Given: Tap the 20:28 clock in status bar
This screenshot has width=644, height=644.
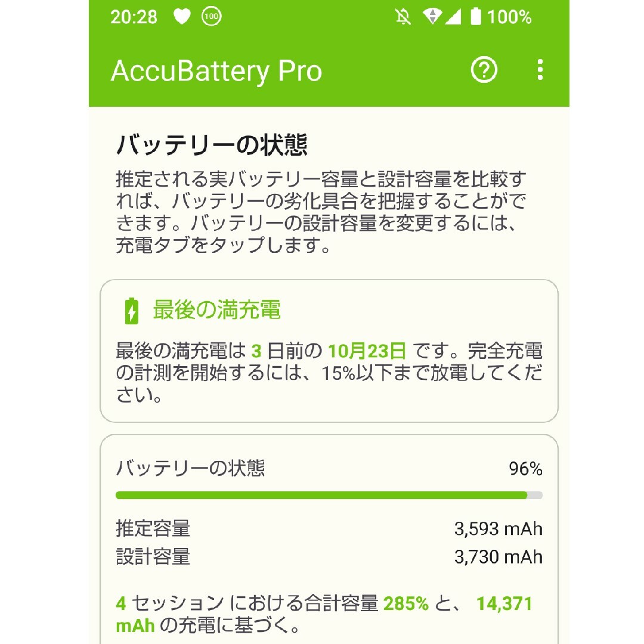Looking at the screenshot, I should [134, 17].
